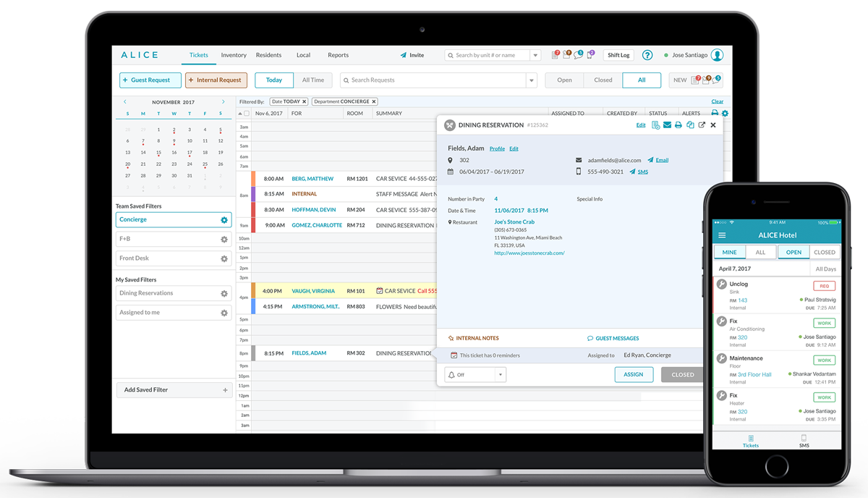The width and height of the screenshot is (868, 498).
Task: Show All tickets status toggle
Action: 642,80
